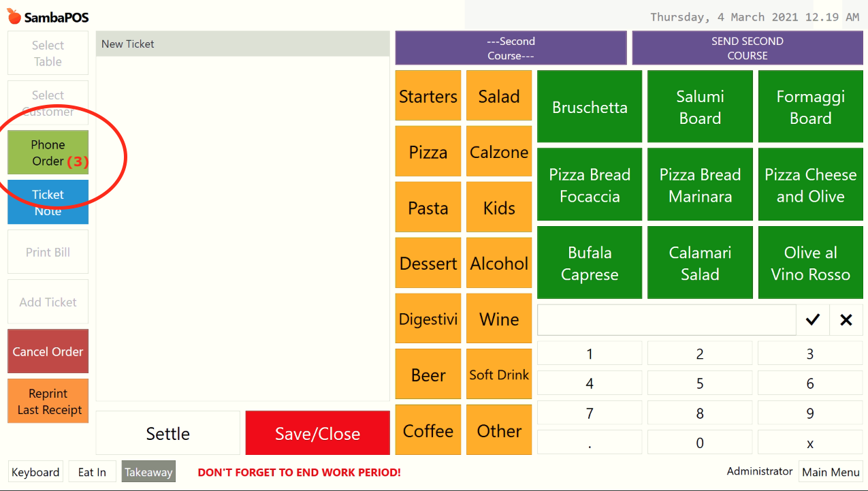The width and height of the screenshot is (868, 491).
Task: Open the on-screen Keyboard
Action: click(x=35, y=472)
